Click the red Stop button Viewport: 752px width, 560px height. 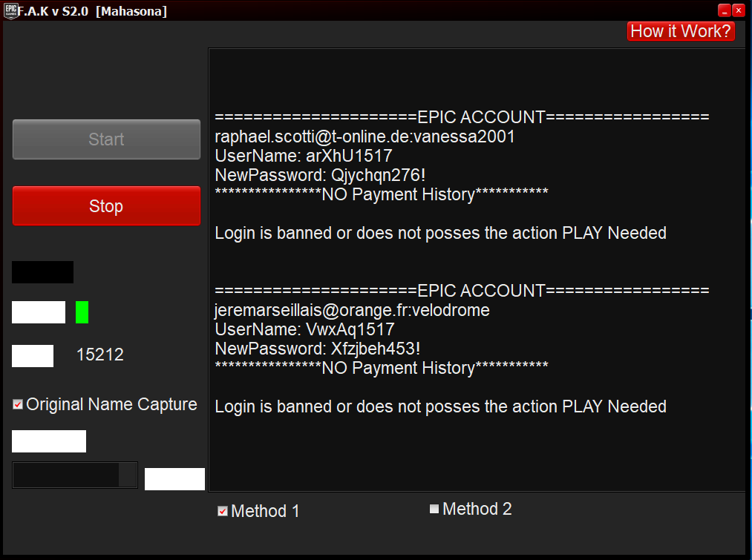[x=106, y=206]
